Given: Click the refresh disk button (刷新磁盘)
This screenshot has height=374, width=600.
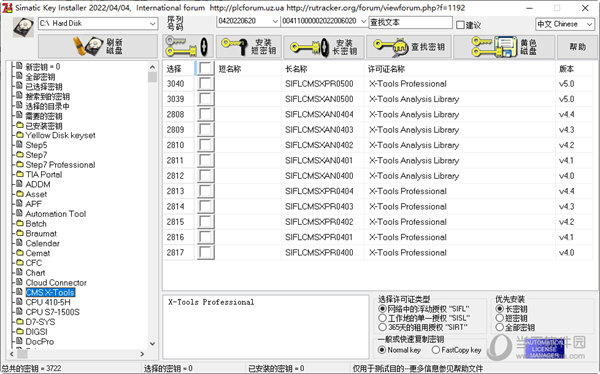Looking at the screenshot, I should (x=98, y=46).
